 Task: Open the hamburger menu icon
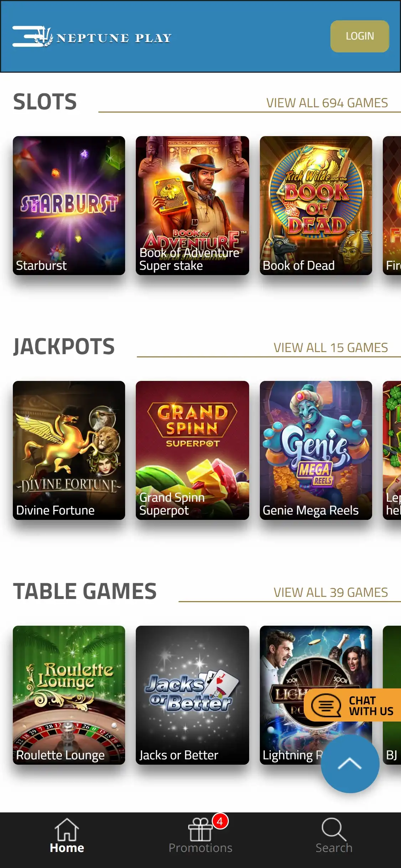tap(27, 36)
